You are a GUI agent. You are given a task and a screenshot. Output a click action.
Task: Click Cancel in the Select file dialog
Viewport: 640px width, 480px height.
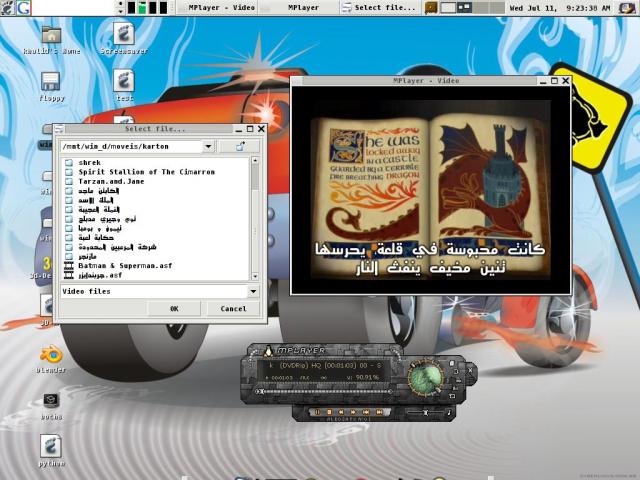233,309
